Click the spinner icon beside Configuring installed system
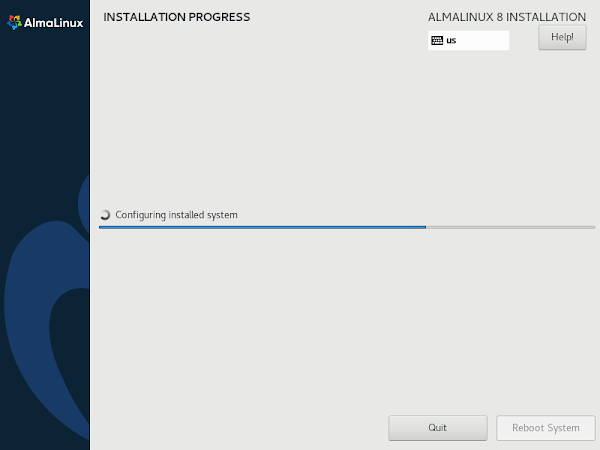The image size is (600, 450). pos(105,215)
